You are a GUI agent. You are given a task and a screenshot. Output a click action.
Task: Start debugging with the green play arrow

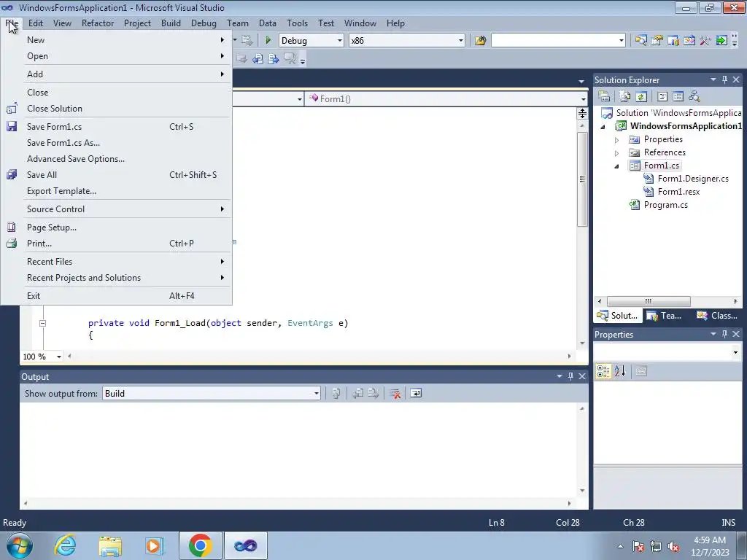[x=268, y=41]
